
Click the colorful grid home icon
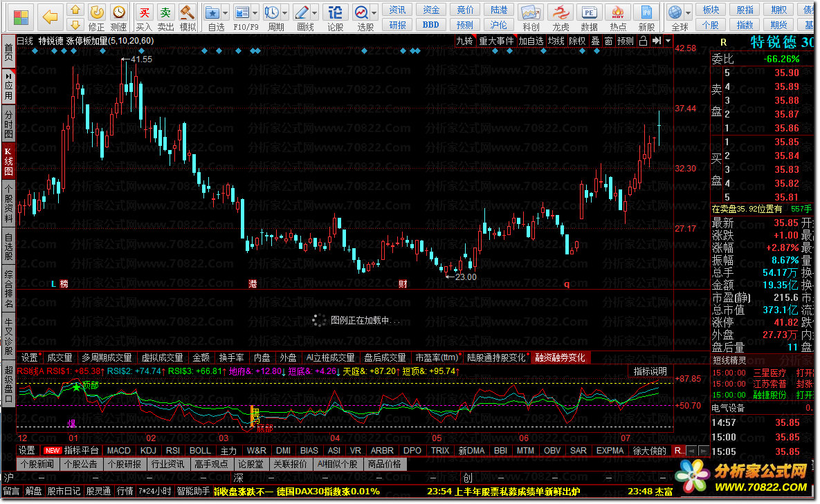tap(21, 17)
